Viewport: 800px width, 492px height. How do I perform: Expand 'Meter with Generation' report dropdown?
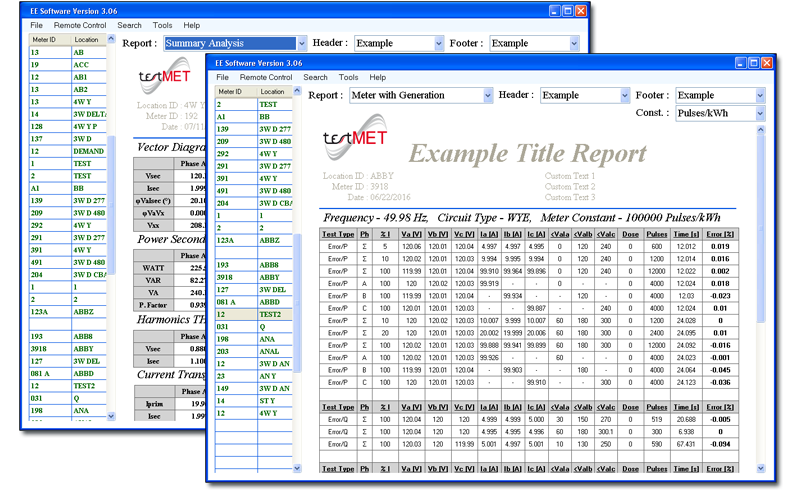(488, 95)
